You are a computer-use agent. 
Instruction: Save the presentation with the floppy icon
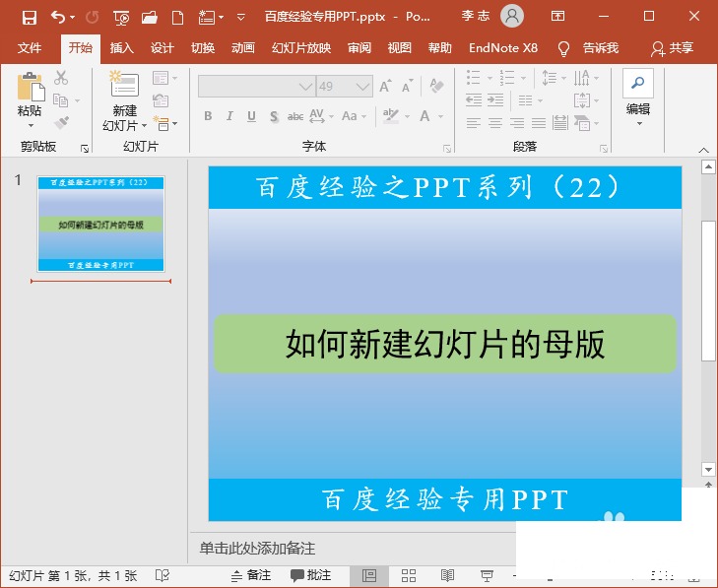[30, 18]
